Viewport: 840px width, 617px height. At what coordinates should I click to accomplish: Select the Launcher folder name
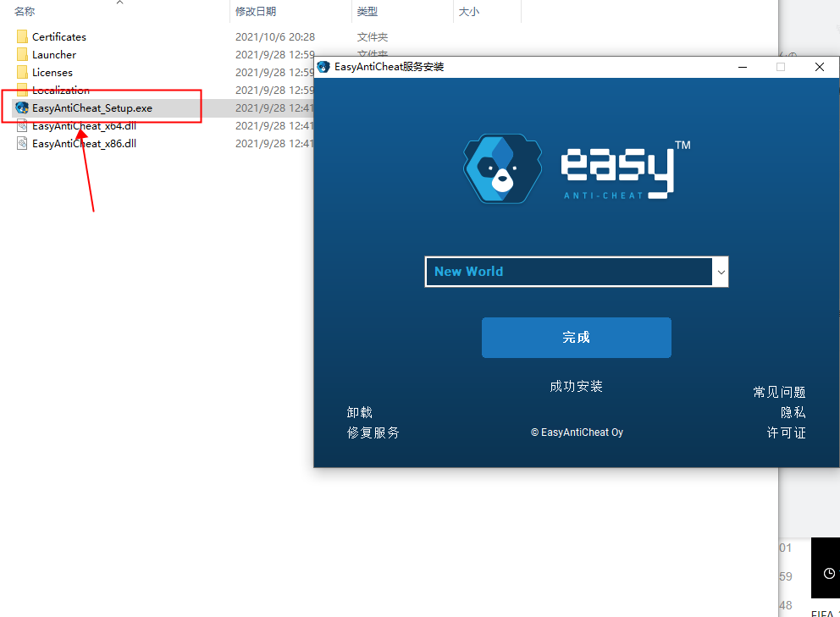click(54, 55)
